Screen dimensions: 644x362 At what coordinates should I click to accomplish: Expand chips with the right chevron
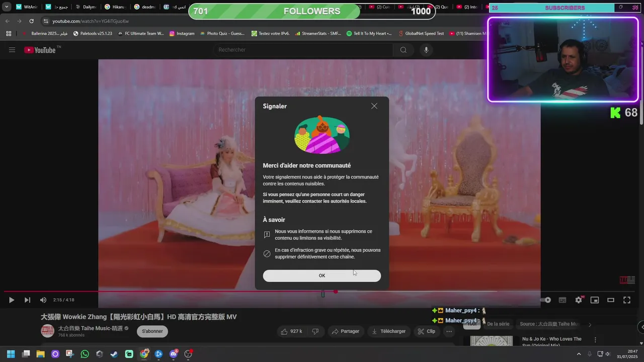590,324
